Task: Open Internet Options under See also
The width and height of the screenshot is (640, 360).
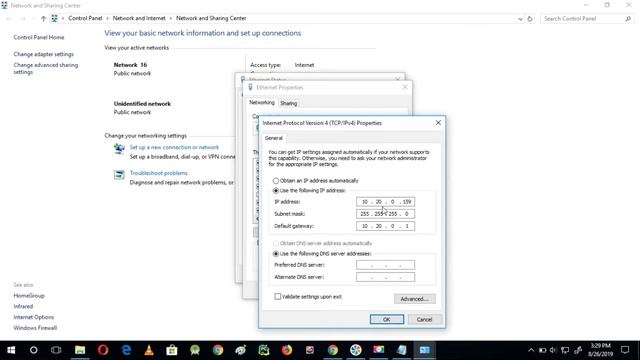Action: [x=33, y=317]
